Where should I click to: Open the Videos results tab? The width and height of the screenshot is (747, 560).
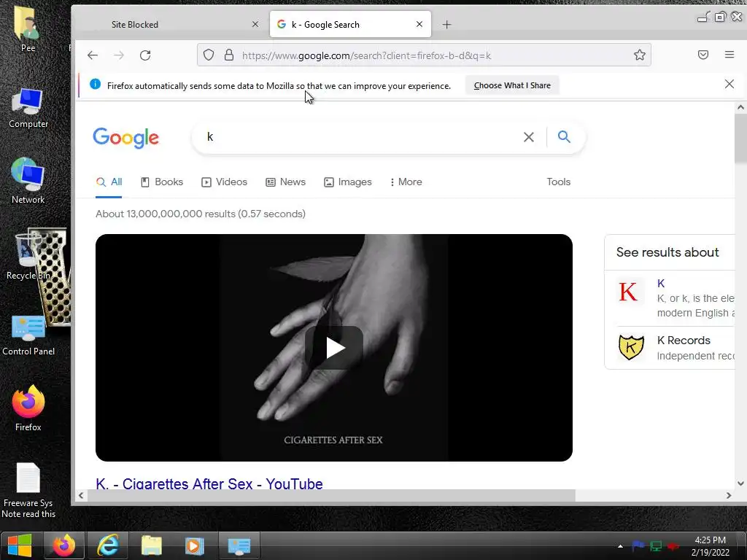pyautogui.click(x=225, y=182)
